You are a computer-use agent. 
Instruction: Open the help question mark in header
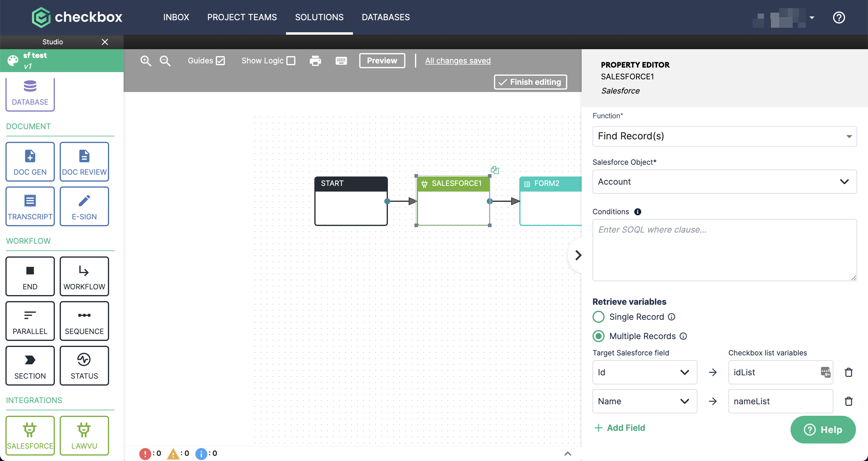tap(839, 17)
